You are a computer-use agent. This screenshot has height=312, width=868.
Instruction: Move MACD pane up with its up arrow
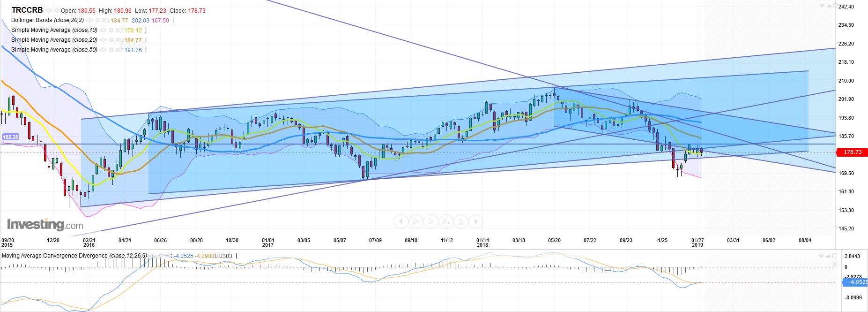coord(828,256)
